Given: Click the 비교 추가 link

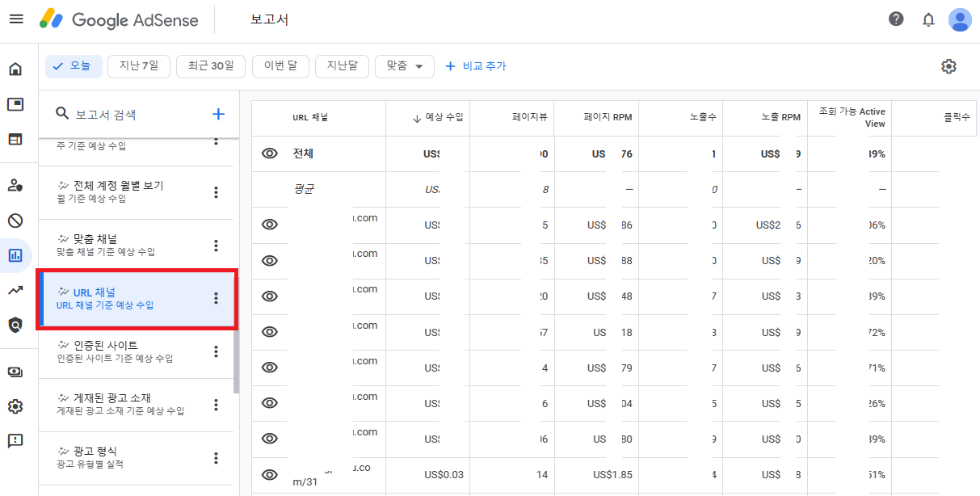Looking at the screenshot, I should tap(476, 66).
